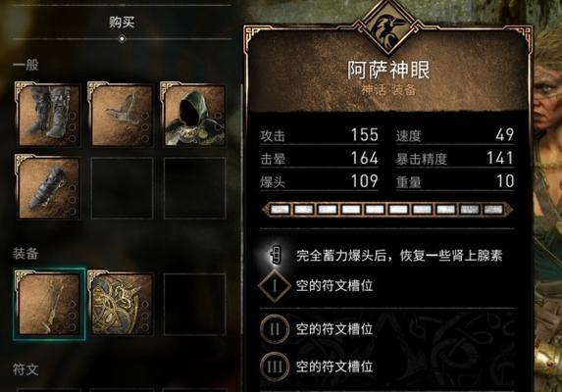Click the 装备 category heading
Viewport: 562px width, 392px height.
(26, 254)
